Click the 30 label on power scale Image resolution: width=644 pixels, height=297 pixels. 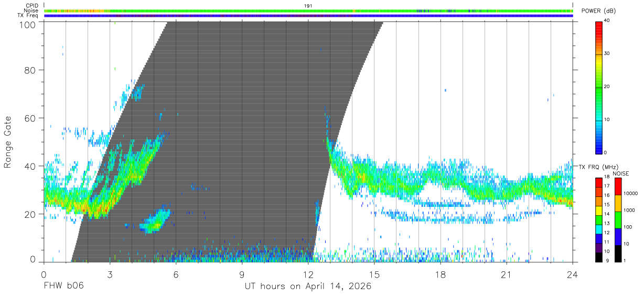point(607,53)
